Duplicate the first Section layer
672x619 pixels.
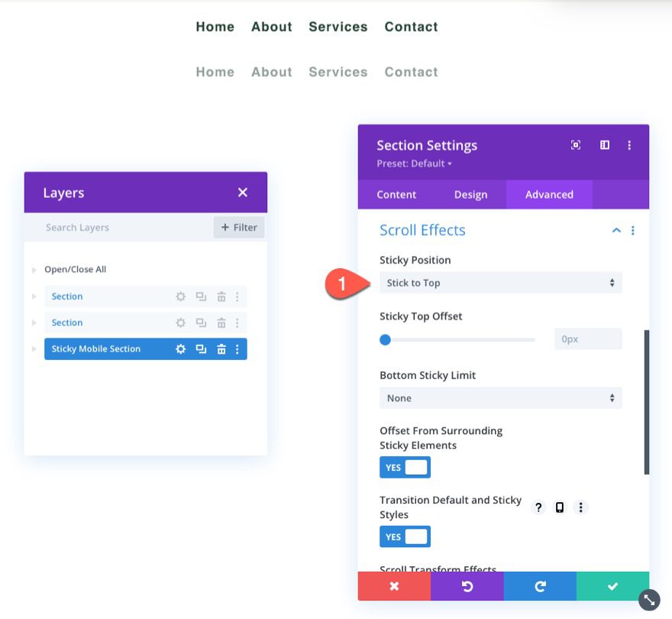202,296
